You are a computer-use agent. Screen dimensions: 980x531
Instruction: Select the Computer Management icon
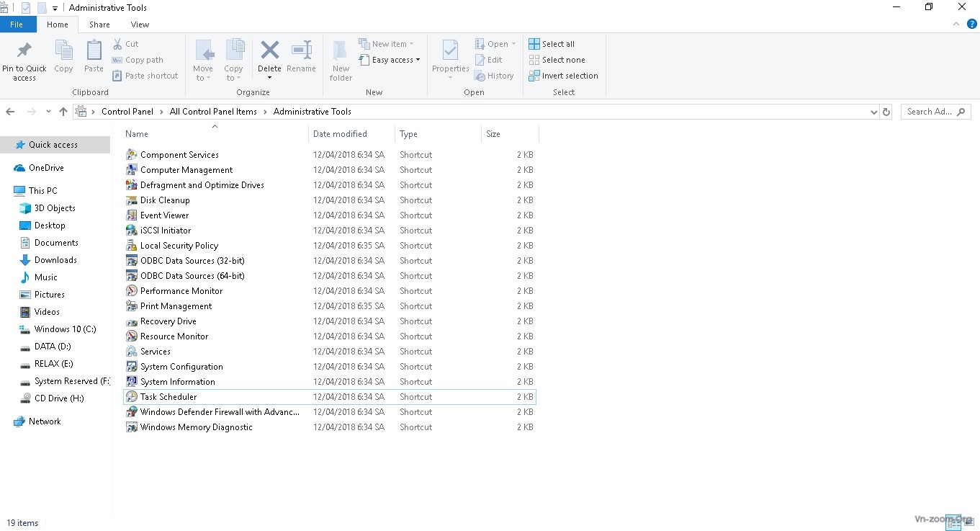(x=131, y=170)
